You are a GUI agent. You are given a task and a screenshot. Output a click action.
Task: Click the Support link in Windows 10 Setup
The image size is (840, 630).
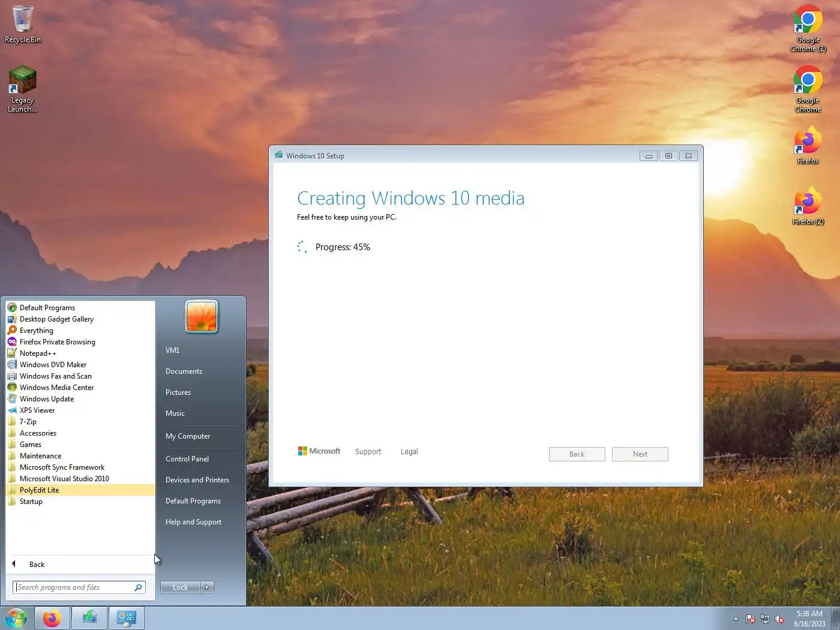(368, 452)
